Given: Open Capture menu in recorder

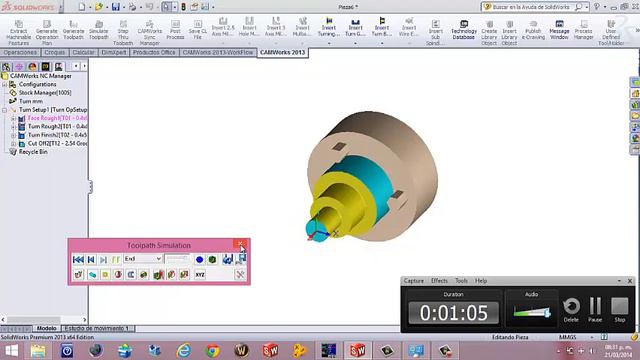Looking at the screenshot, I should pyautogui.click(x=413, y=281).
